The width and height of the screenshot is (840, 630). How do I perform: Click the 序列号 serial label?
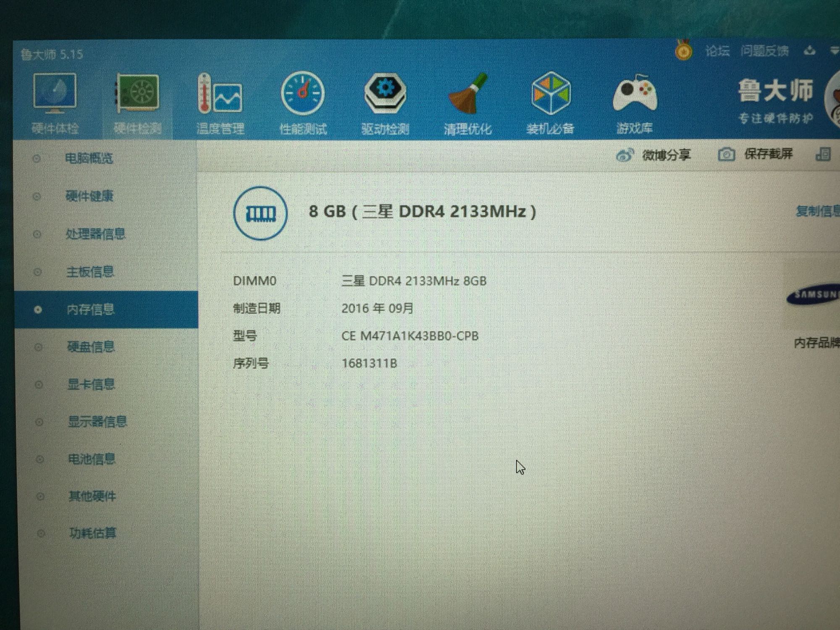[x=251, y=363]
